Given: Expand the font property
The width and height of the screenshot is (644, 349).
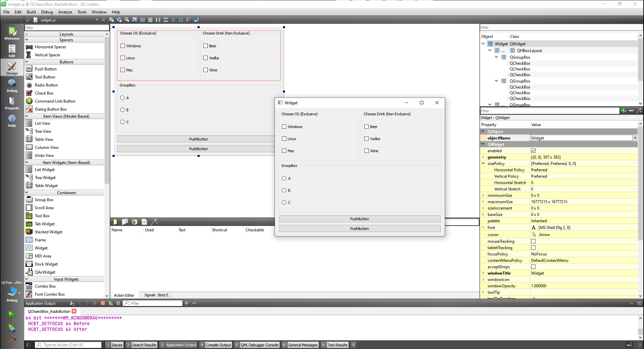Looking at the screenshot, I should click(x=483, y=228).
